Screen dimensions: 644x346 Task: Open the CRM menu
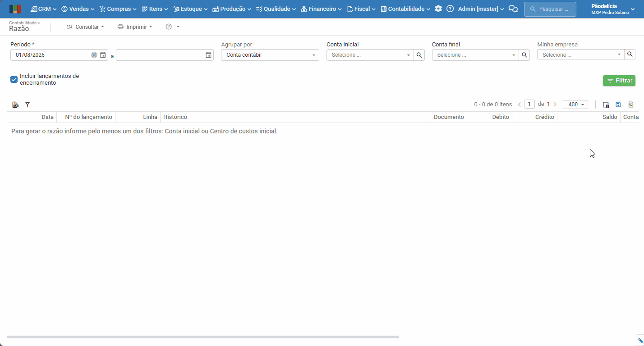pyautogui.click(x=43, y=9)
